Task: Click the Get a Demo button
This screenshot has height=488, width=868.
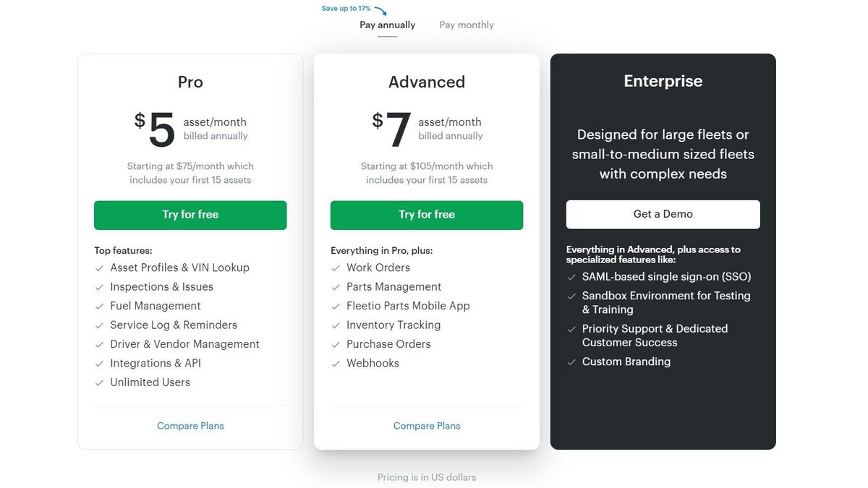Action: pyautogui.click(x=663, y=214)
